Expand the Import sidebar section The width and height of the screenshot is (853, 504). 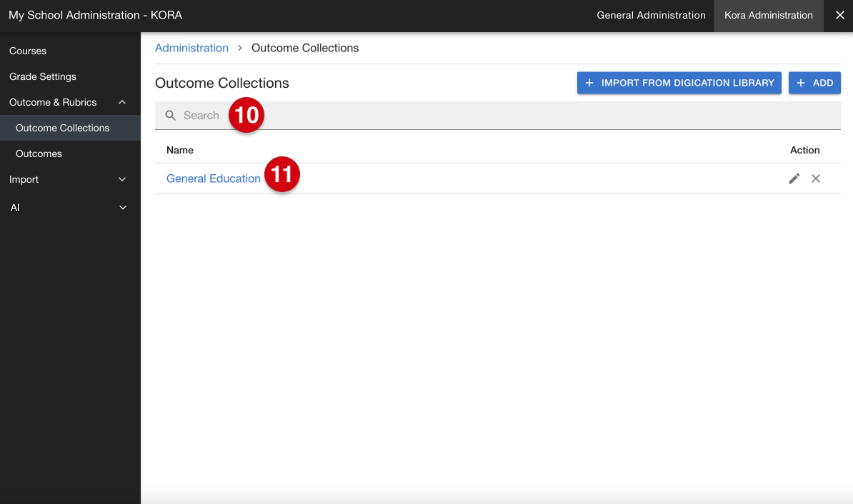pos(122,179)
